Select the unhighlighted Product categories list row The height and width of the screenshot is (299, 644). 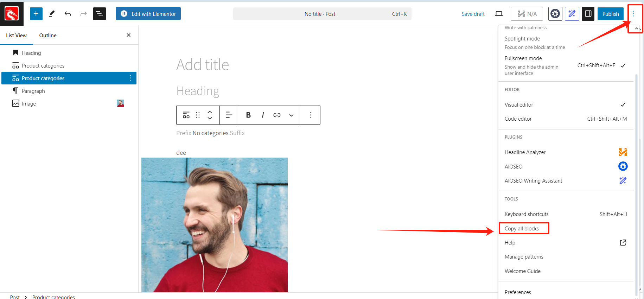(x=69, y=65)
